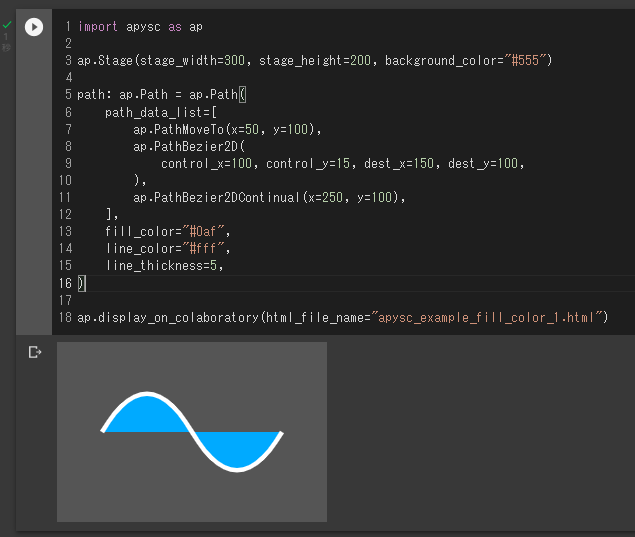The width and height of the screenshot is (635, 537).
Task: Click the cell output toggle icon
Action: click(x=35, y=352)
